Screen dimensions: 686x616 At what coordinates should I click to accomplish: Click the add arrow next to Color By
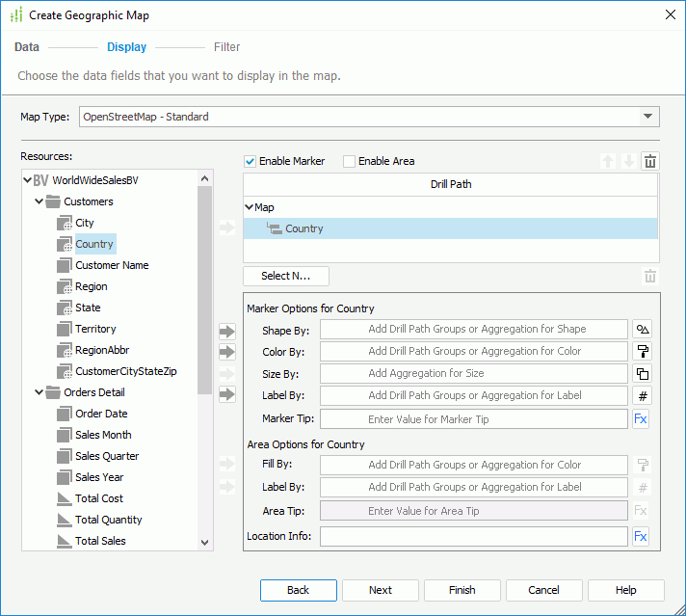pyautogui.click(x=227, y=352)
